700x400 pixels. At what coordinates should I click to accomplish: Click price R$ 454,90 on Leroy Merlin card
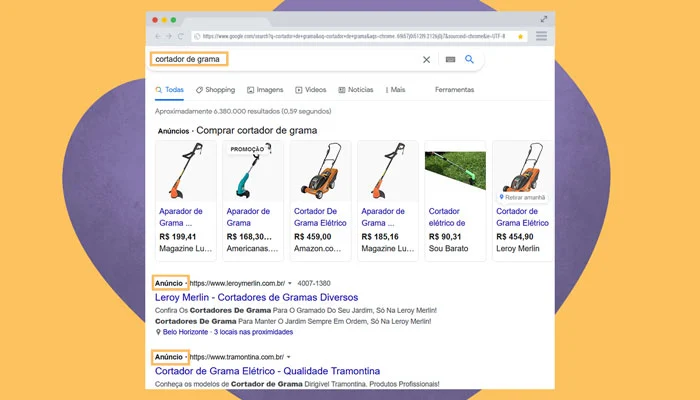pos(515,237)
